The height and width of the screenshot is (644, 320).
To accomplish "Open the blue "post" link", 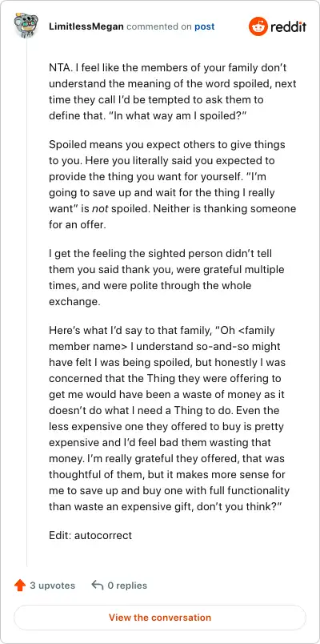I will point(204,27).
